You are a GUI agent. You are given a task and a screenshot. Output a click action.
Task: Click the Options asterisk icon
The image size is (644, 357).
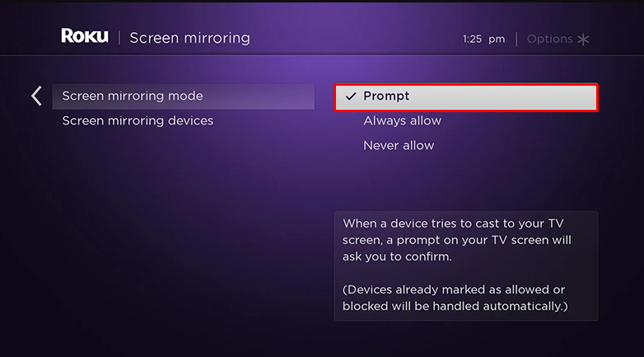[583, 39]
